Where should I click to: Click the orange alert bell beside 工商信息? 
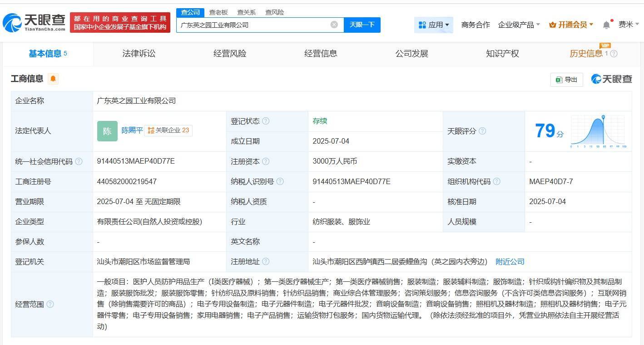click(53, 79)
